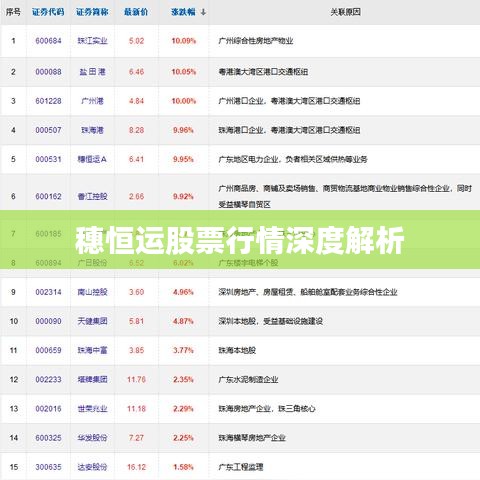Click the 9.92% change value
The image size is (480, 480).
(183, 196)
